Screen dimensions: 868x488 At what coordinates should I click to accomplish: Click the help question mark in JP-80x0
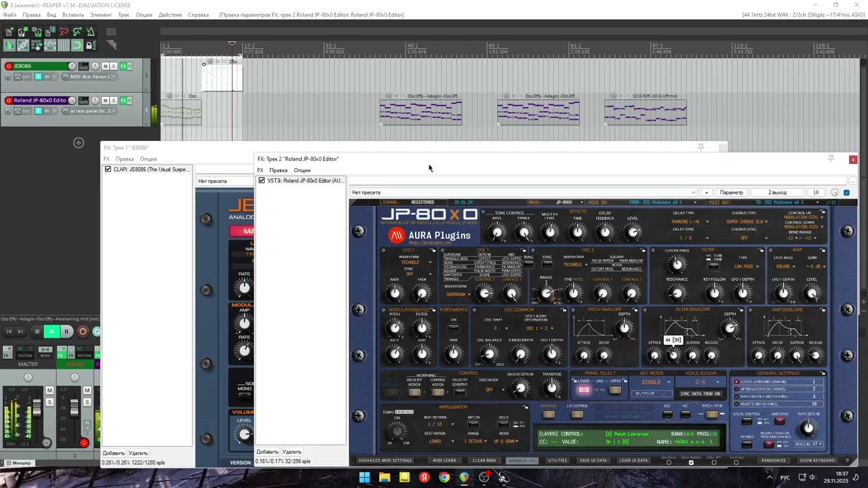point(847,460)
